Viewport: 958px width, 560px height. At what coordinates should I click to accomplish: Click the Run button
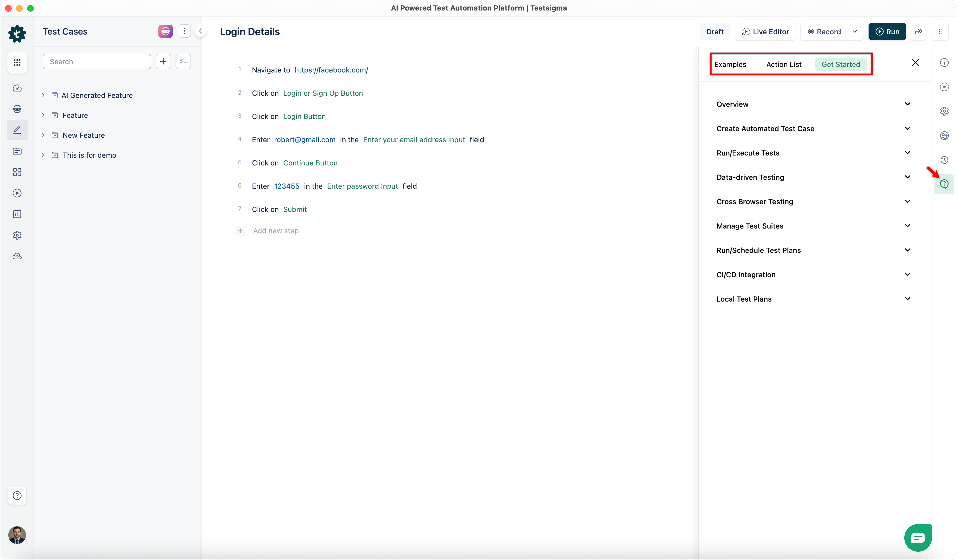click(x=887, y=32)
